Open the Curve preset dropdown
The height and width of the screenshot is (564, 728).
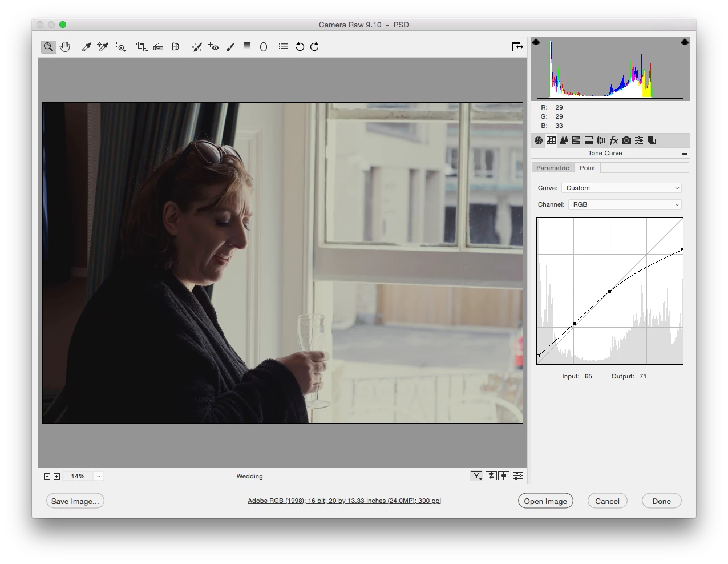[x=621, y=188]
